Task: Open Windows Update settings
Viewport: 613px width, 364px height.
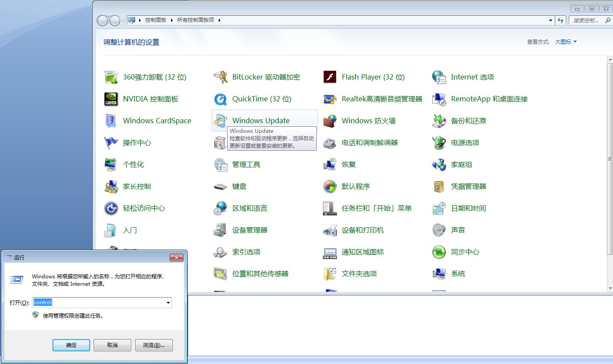Action: [261, 121]
